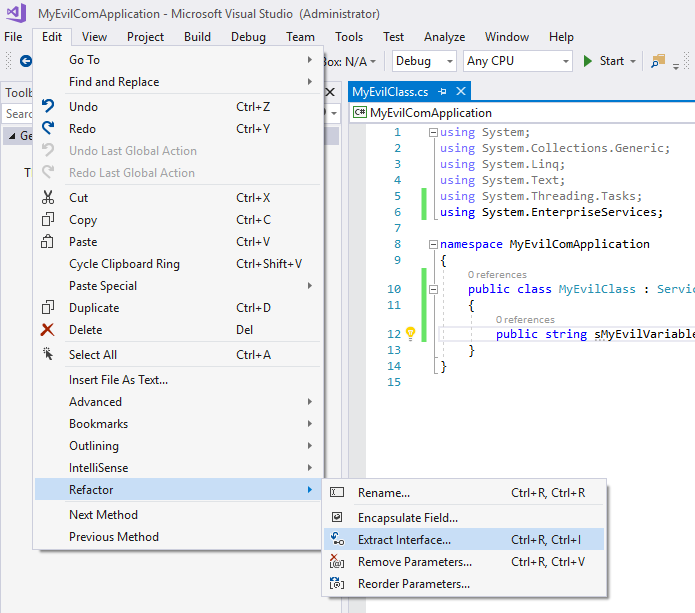Click the green Start play icon
Screen dimensions: 695x613
588,61
